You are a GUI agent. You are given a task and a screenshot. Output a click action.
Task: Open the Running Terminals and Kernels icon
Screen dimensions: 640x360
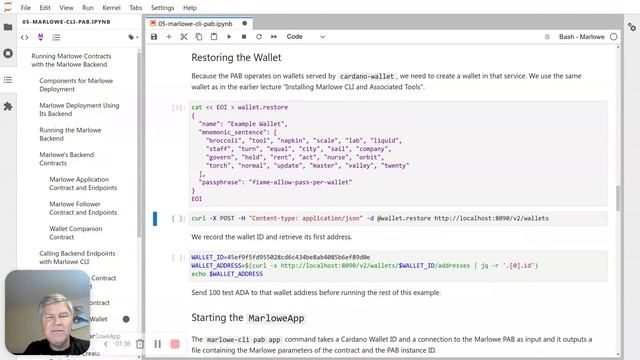pos(8,53)
